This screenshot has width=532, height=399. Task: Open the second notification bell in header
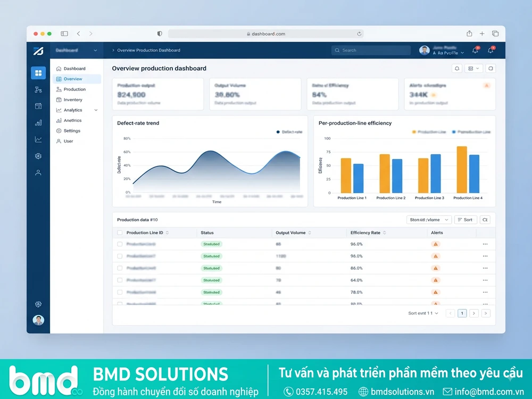(x=491, y=50)
